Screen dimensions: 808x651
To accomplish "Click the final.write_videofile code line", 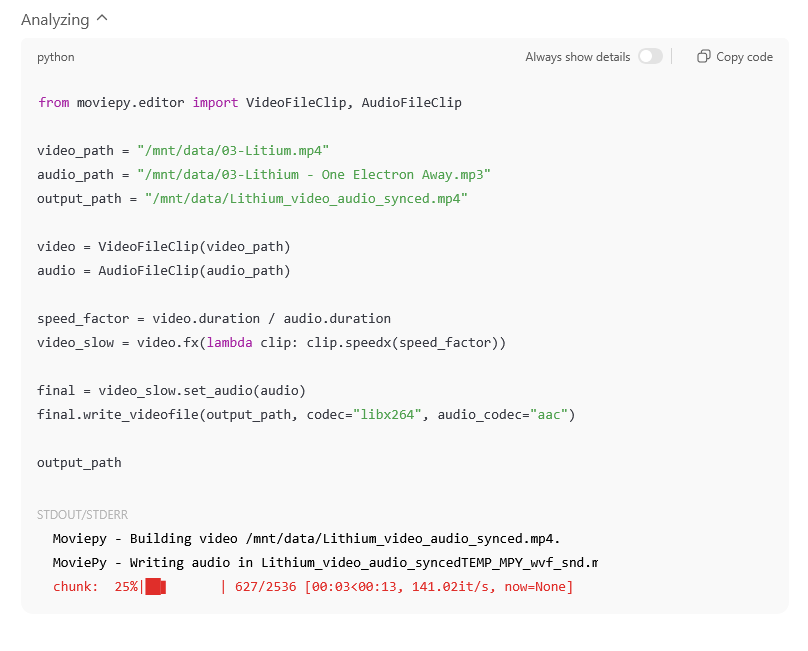I will point(306,414).
